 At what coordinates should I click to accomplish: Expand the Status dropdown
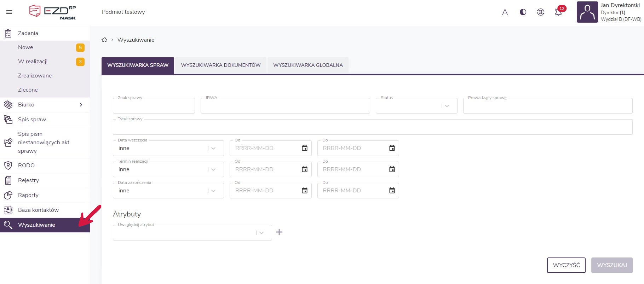(x=447, y=106)
